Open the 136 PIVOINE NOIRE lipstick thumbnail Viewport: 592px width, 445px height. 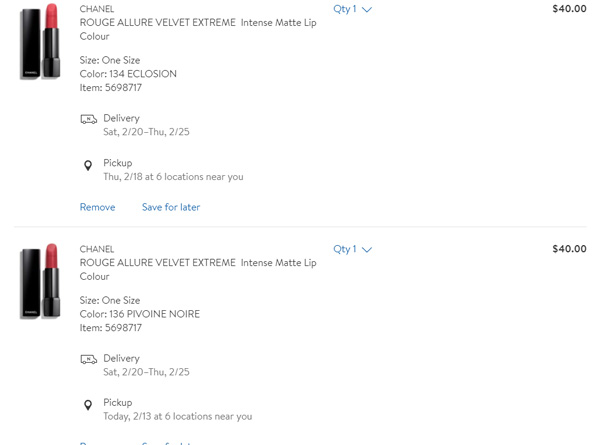[x=40, y=281]
